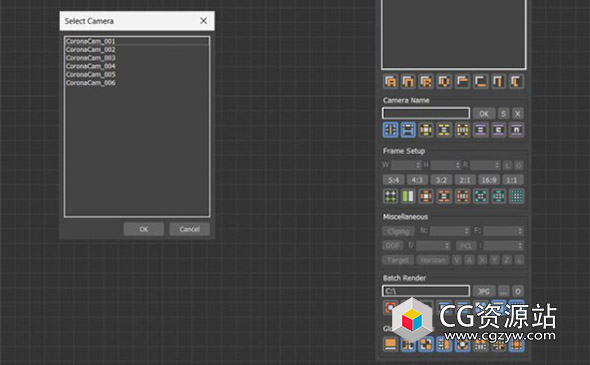Click the orange A-shaped icon below the preview

(x=391, y=81)
